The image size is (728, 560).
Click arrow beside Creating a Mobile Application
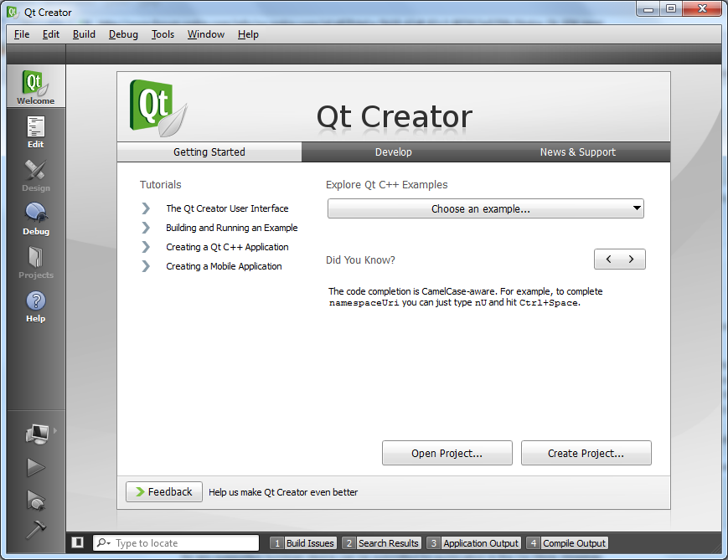[146, 266]
